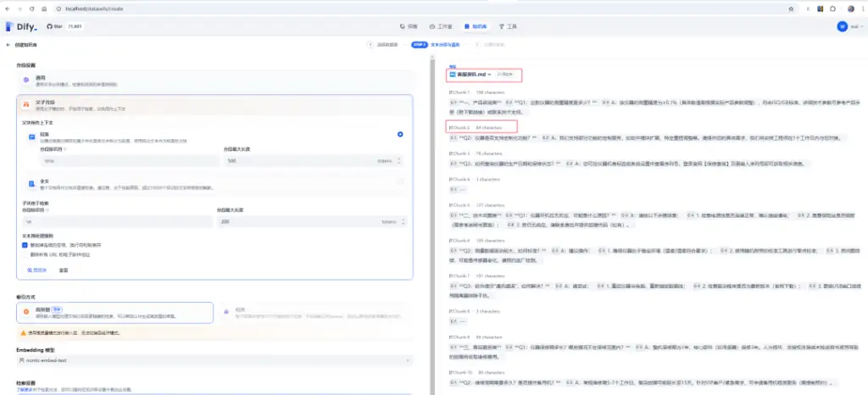This screenshot has height=395, width=868.
Task: Select the 通用 general chunking mode icon
Action: pos(25,81)
